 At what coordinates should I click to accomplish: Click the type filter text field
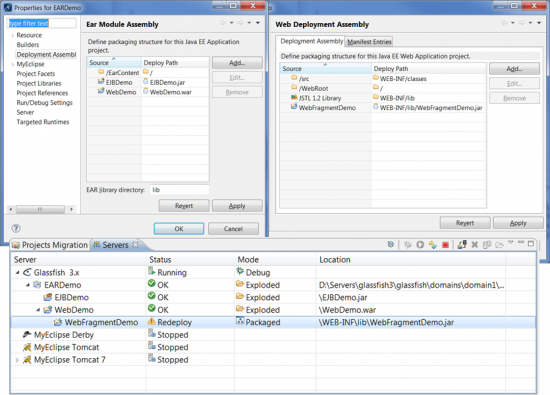click(42, 23)
